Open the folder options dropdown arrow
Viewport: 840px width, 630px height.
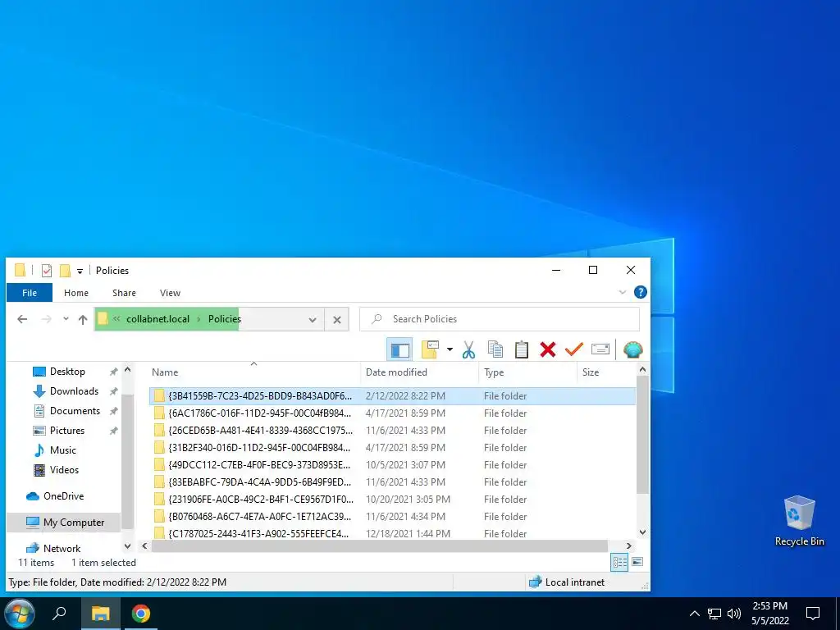[450, 349]
